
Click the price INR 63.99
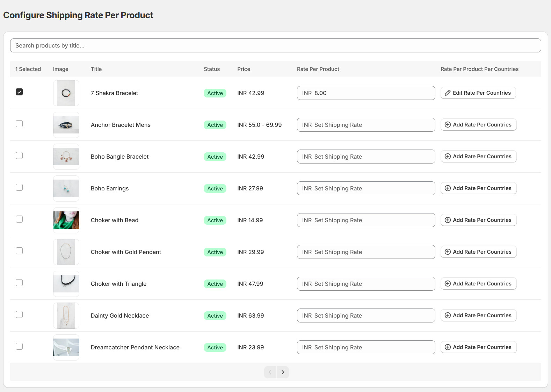point(251,315)
